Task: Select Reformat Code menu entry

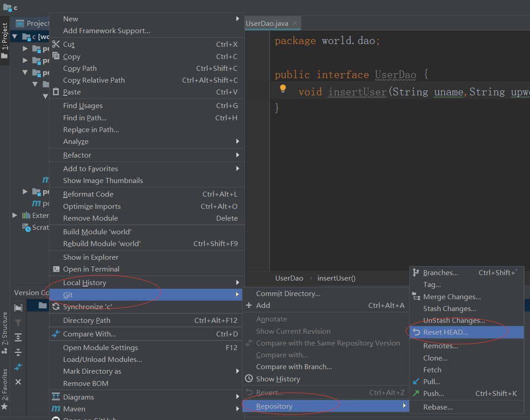Action: point(147,194)
